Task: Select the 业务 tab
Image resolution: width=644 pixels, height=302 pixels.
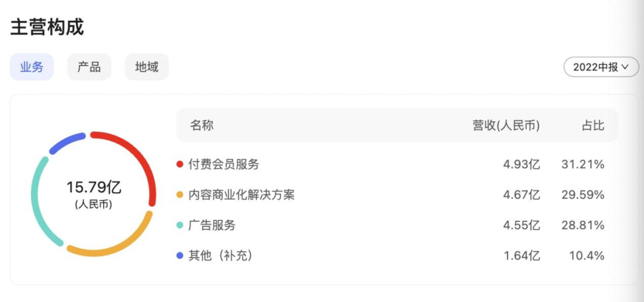Action: [32, 67]
